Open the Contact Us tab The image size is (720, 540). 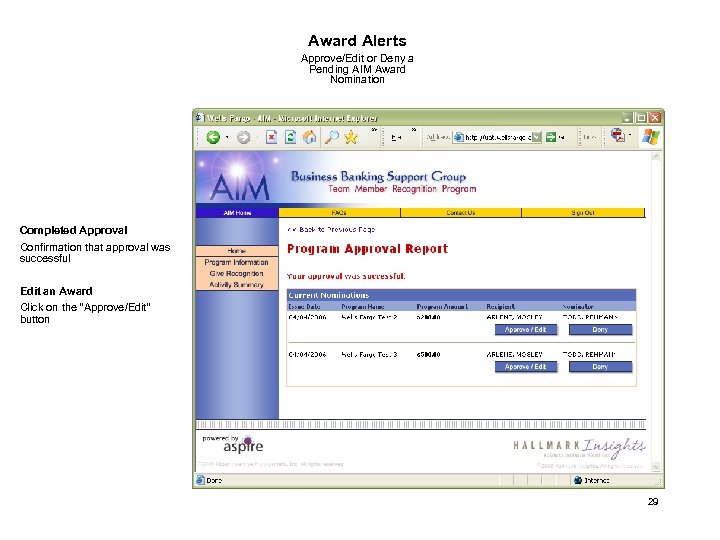(461, 213)
